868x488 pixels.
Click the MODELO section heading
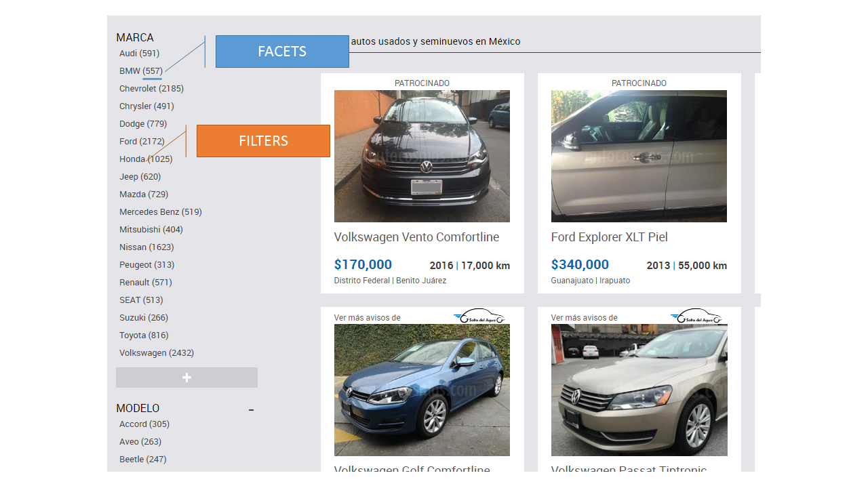pos(138,409)
